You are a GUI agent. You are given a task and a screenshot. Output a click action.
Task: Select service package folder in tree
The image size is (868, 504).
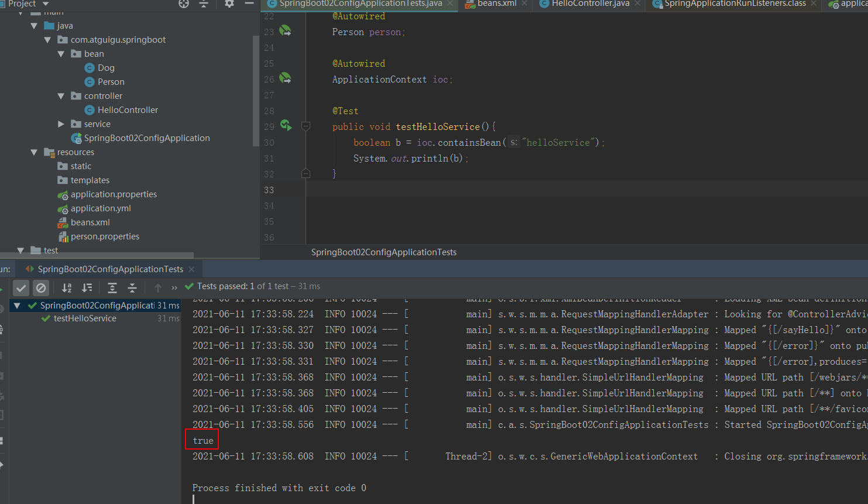pos(97,124)
